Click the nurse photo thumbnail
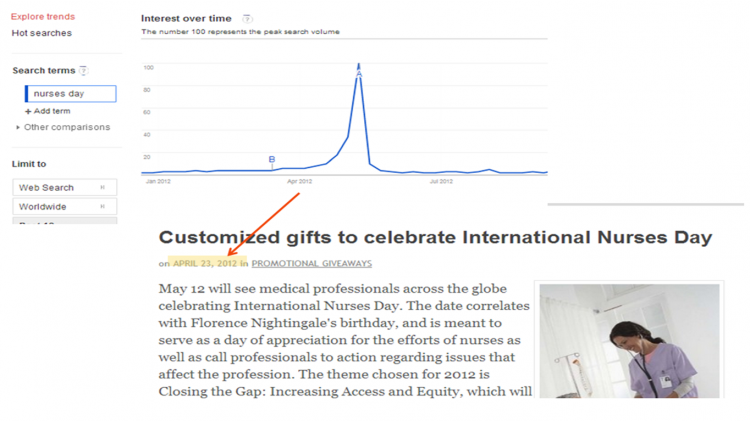 click(627, 341)
